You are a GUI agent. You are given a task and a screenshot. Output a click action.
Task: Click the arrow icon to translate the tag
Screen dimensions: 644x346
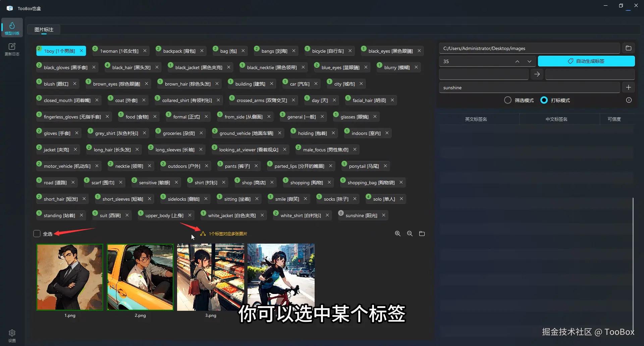click(x=537, y=74)
